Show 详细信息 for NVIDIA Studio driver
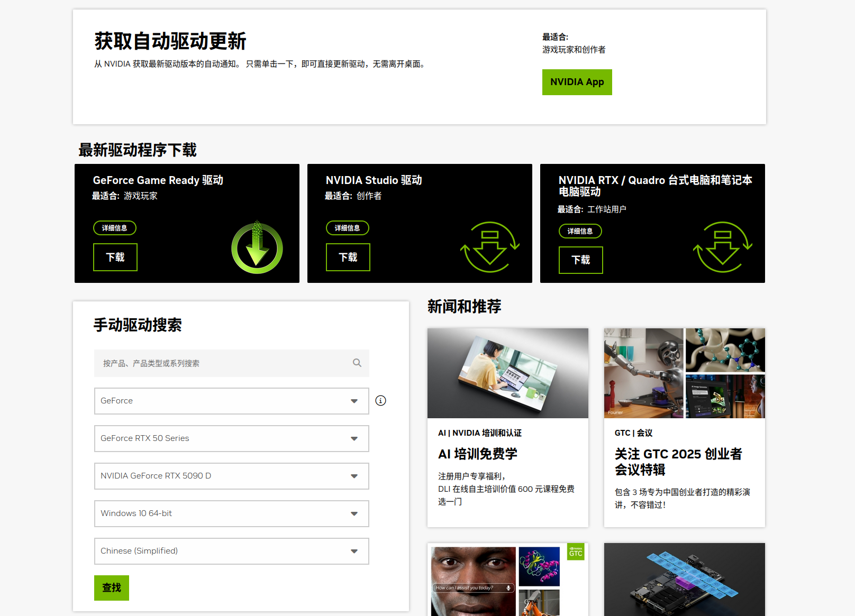 click(348, 228)
